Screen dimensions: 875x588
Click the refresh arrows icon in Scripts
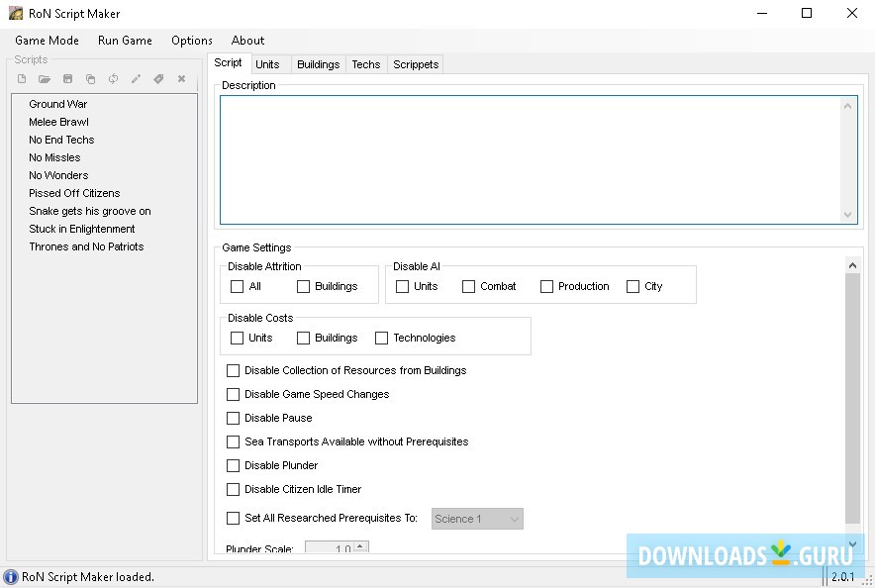[113, 79]
